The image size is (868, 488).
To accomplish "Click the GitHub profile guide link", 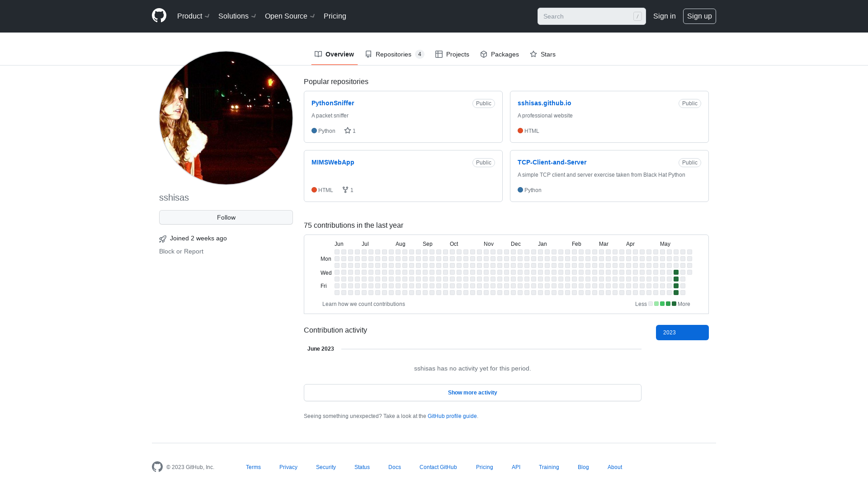I will (x=452, y=416).
